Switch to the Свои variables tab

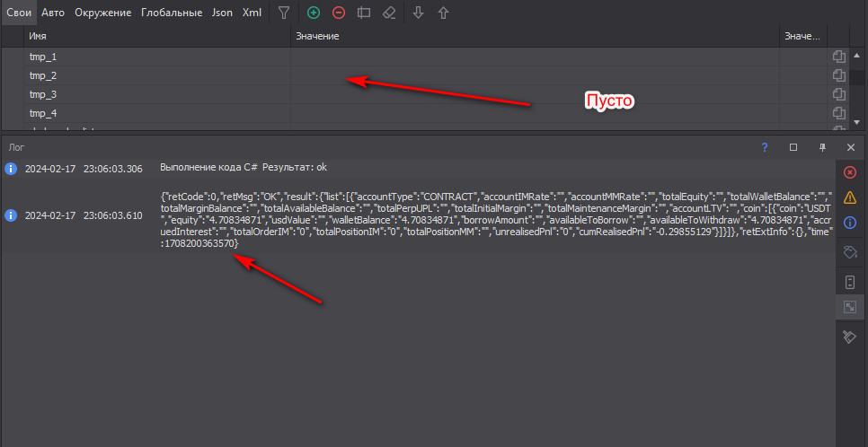19,13
